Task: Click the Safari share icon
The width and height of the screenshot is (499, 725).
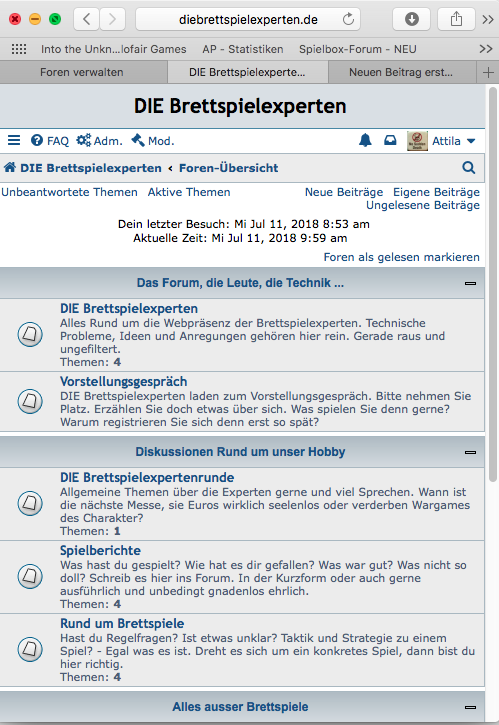Action: click(x=456, y=19)
